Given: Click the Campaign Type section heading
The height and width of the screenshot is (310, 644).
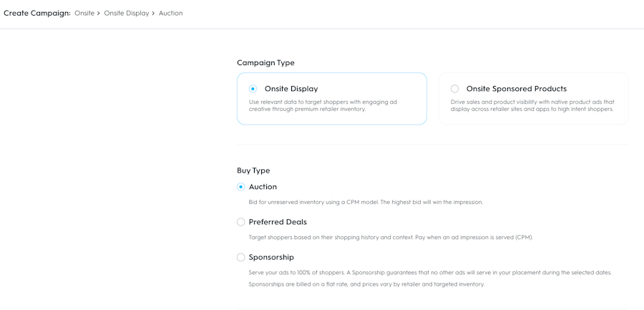Looking at the screenshot, I should [x=265, y=63].
